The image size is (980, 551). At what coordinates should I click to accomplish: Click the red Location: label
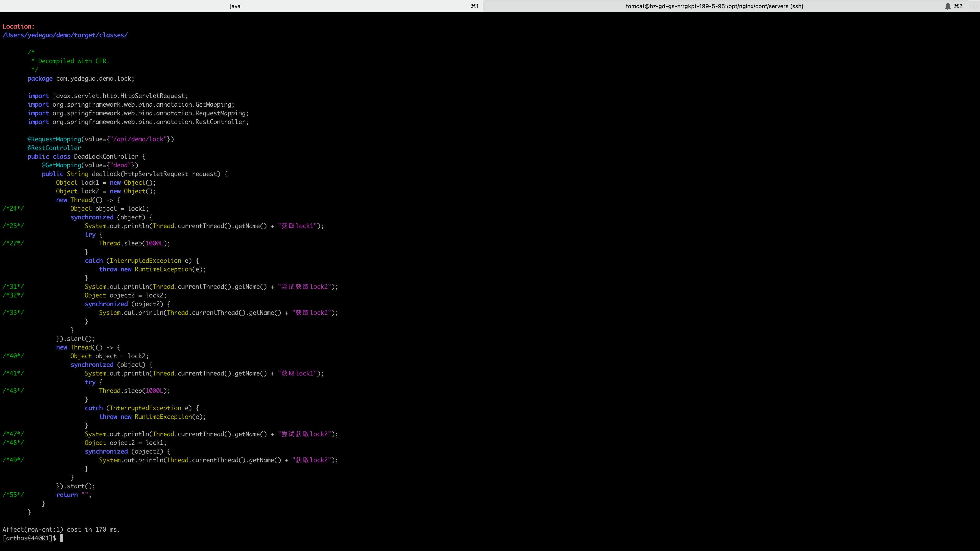coord(18,26)
